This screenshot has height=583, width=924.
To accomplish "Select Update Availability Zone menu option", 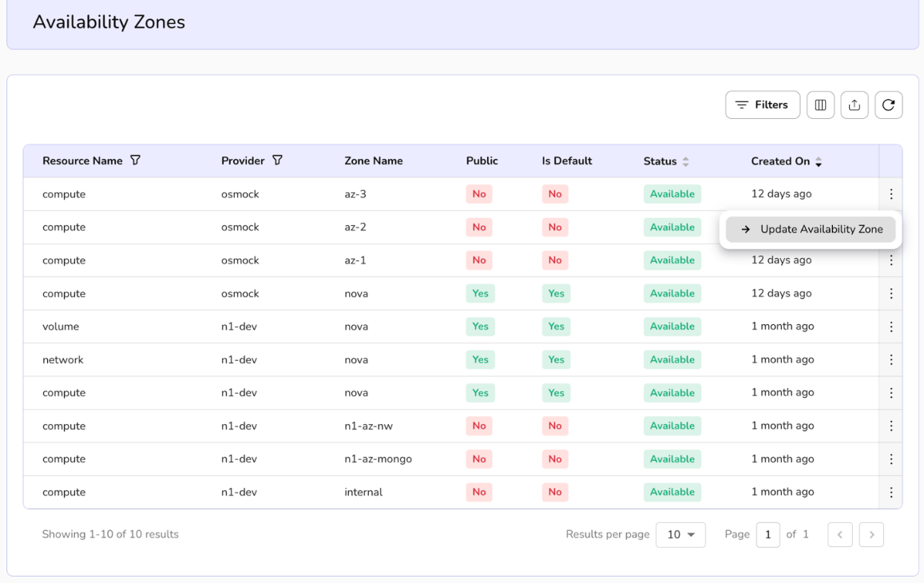I will click(x=811, y=229).
